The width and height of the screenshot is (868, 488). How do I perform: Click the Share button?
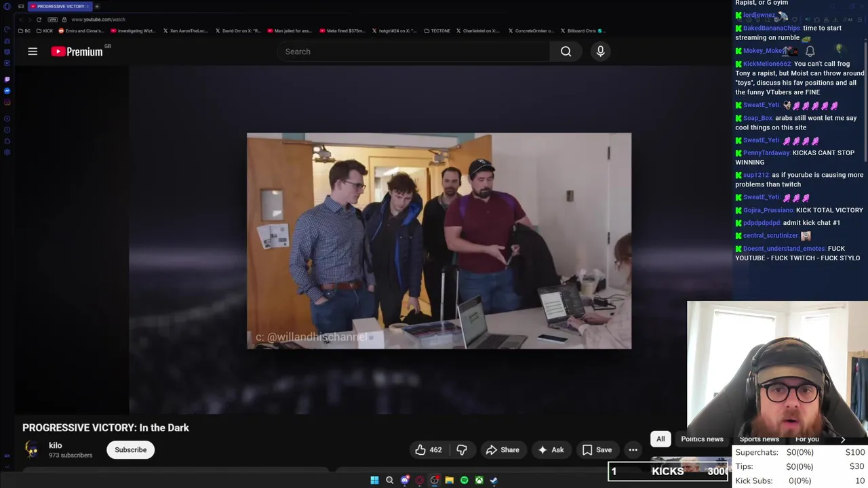click(x=502, y=450)
